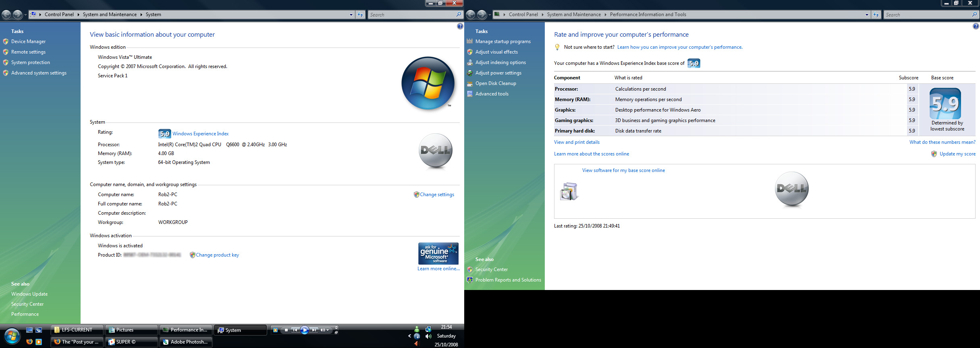Screen dimensions: 980x348
Task: Open Problem Reports and Solutions
Action: click(508, 280)
